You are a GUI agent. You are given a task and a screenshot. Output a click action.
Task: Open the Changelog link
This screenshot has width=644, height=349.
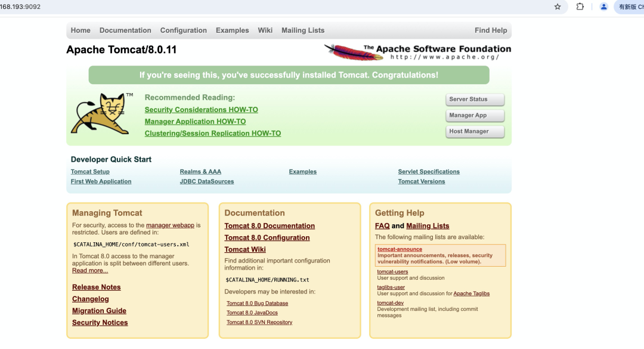pyautogui.click(x=91, y=299)
